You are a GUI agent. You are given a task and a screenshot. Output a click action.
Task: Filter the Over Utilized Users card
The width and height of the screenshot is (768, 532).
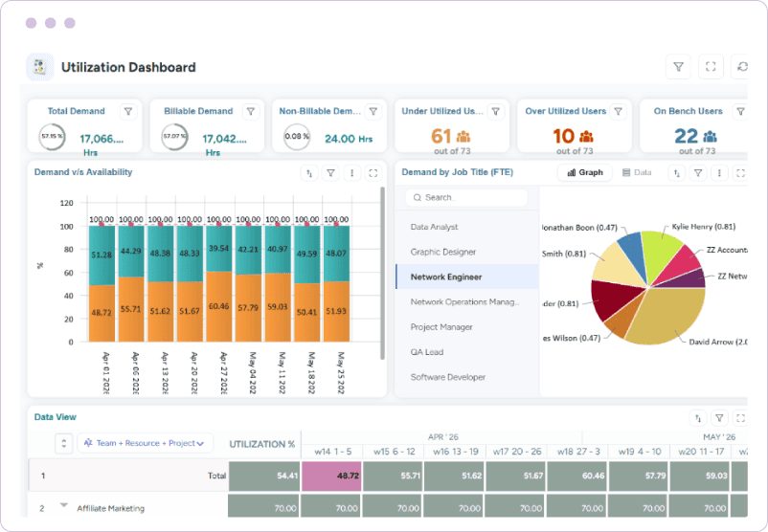pyautogui.click(x=618, y=112)
